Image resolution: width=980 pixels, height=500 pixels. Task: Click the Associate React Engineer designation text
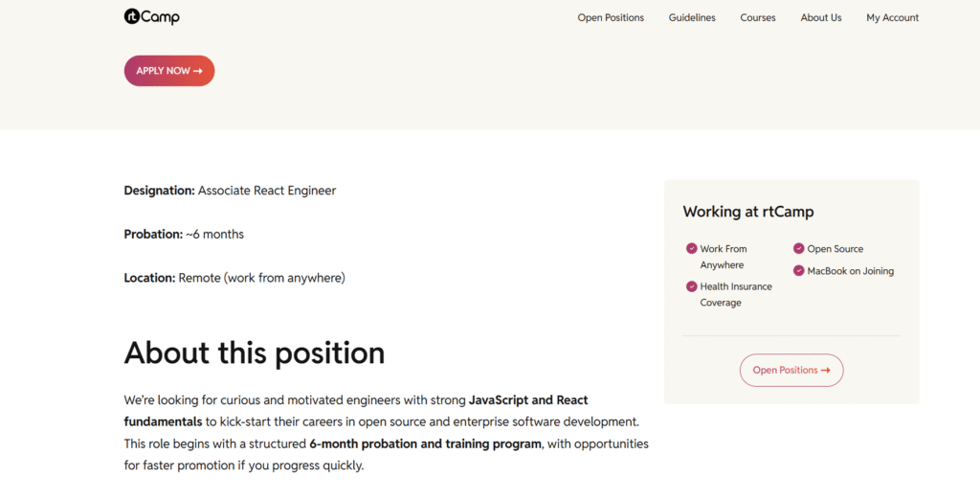tap(267, 191)
